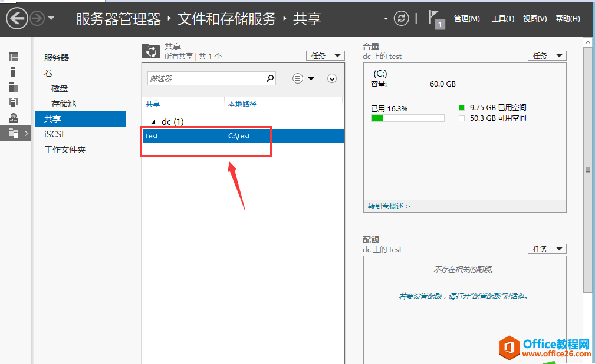595x364 pixels.
Task: Open the 工具(T) menu
Action: point(503,19)
